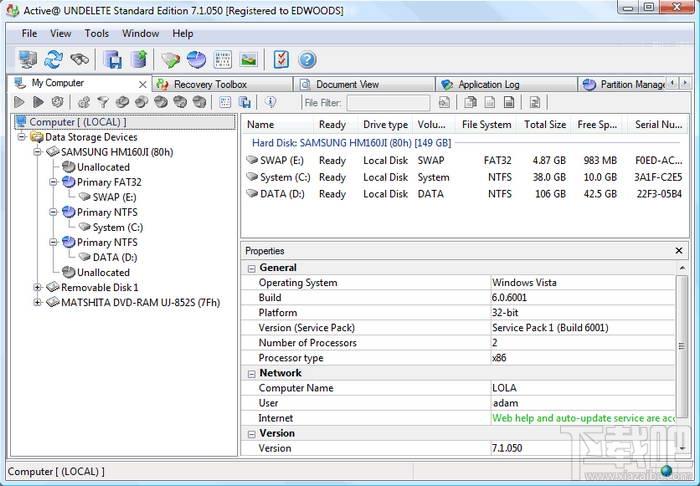This screenshot has width=700, height=486.
Task: Close the My Computer tab
Action: point(142,84)
